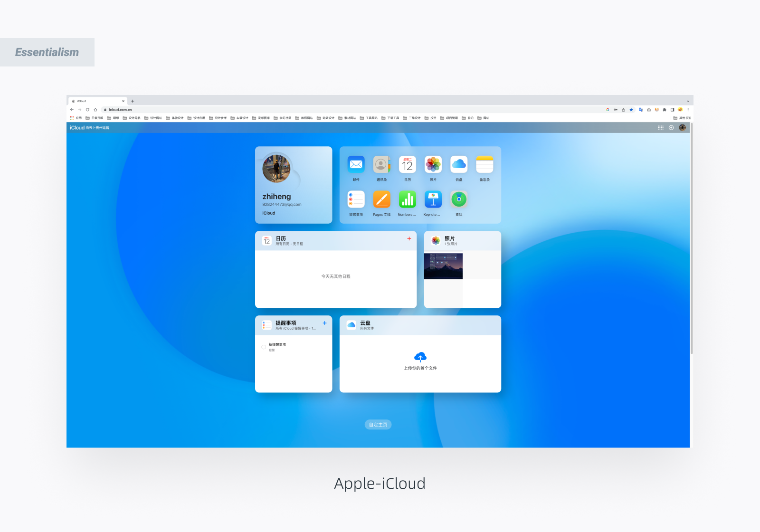Open the 素材网站 bookmark folder
The height and width of the screenshot is (532, 760).
click(347, 118)
